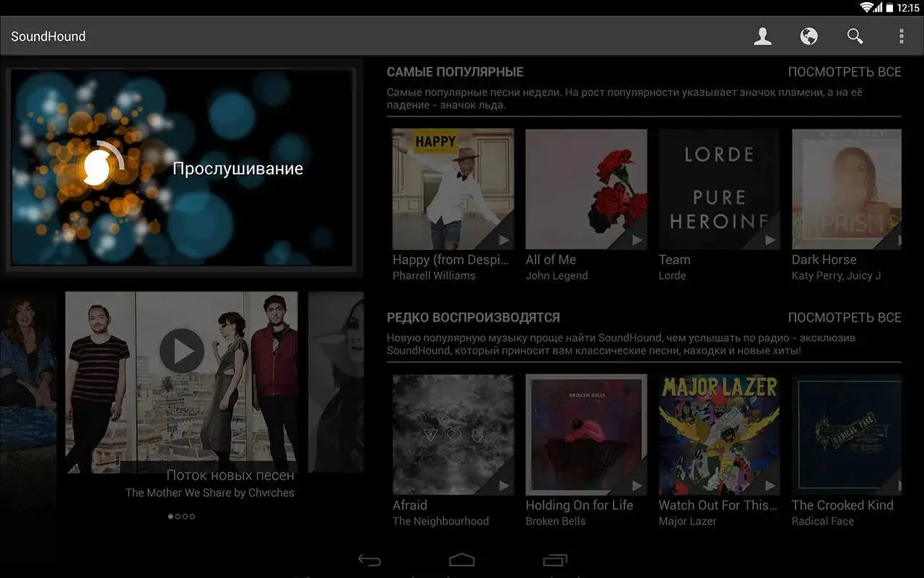Select artist name Major Lazer
Screen dimensions: 924x578
point(689,522)
